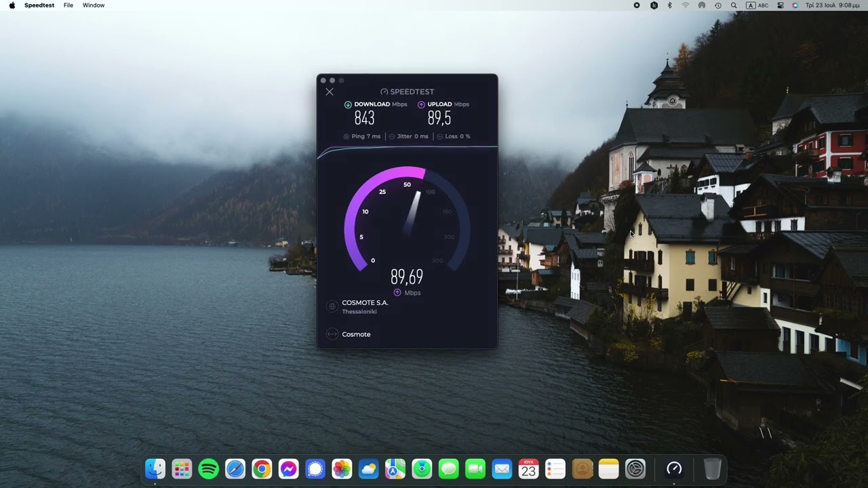
Task: Open Launchpad from the Dock
Action: (182, 468)
